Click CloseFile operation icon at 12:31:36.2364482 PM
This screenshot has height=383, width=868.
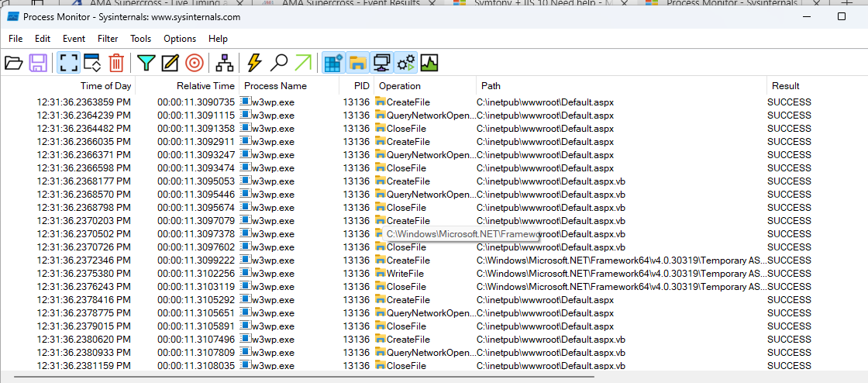pyautogui.click(x=380, y=129)
